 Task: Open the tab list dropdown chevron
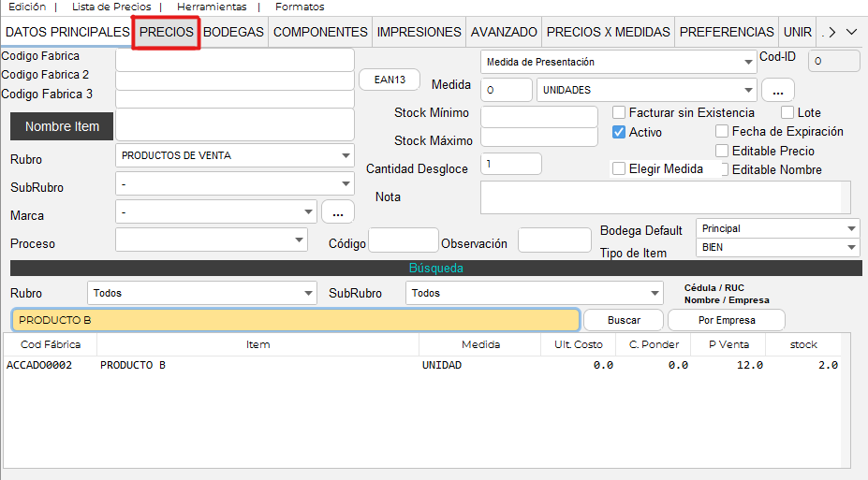[x=851, y=32]
